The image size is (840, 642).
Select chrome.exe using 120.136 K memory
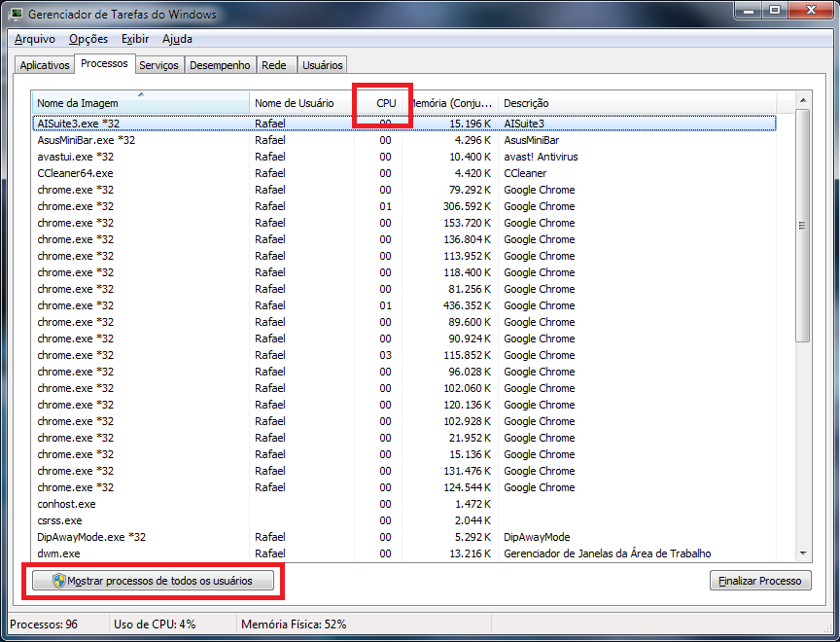[404, 405]
